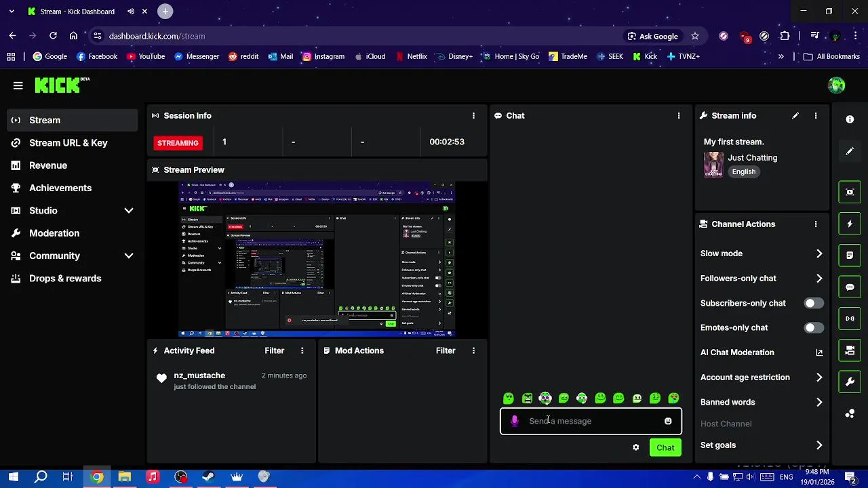This screenshot has height=488, width=868.
Task: Open chat settings gear icon
Action: (x=636, y=447)
